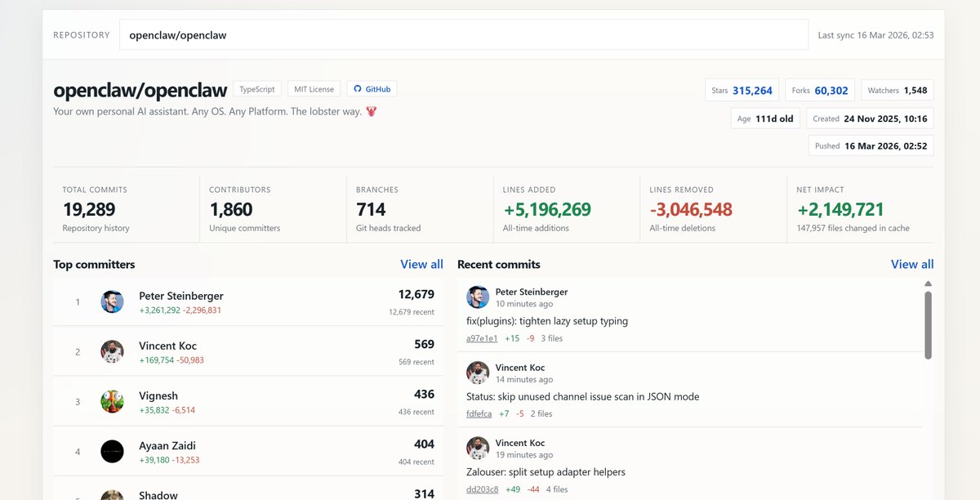Screen dimensions: 980x500
Task: Select the Vignesh committer name
Action: pyautogui.click(x=158, y=395)
